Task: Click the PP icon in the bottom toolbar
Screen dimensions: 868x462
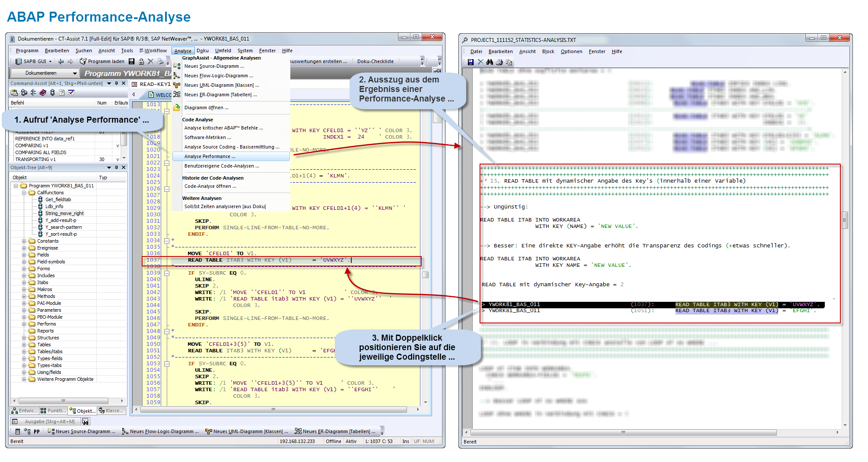Action: pyautogui.click(x=37, y=431)
